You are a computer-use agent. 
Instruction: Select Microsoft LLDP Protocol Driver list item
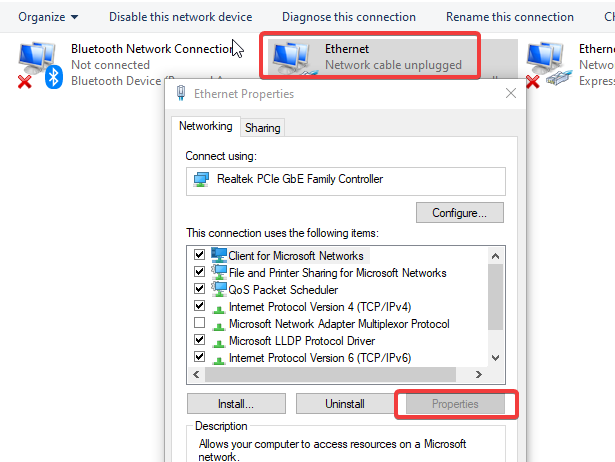[x=302, y=341]
